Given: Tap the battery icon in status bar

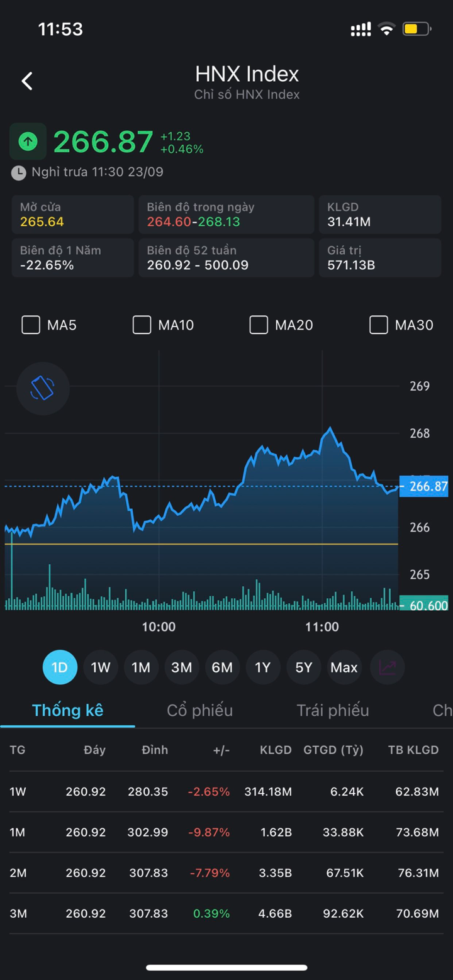Looking at the screenshot, I should point(416,29).
